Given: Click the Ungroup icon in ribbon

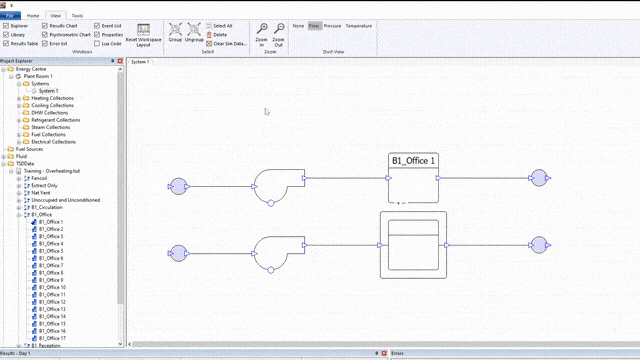Looking at the screenshot, I should (194, 29).
